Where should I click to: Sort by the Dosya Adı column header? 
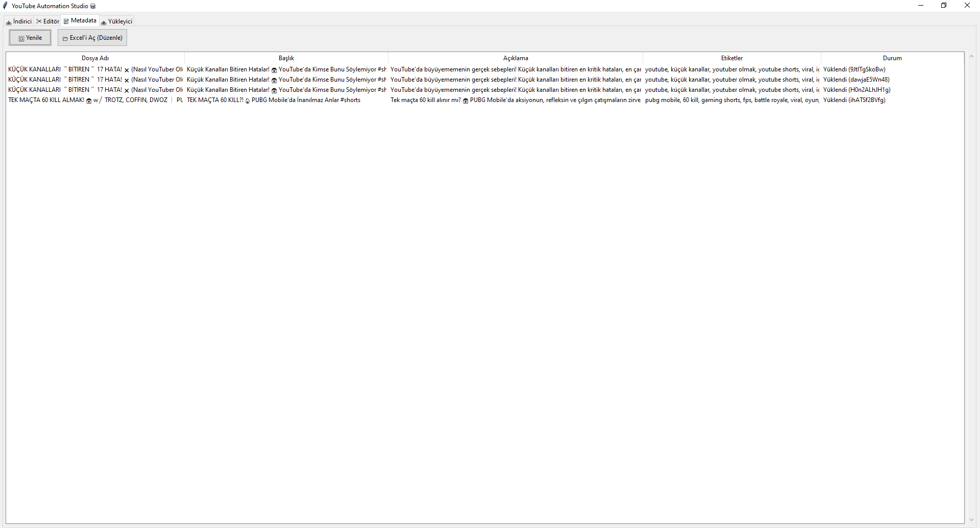click(95, 58)
